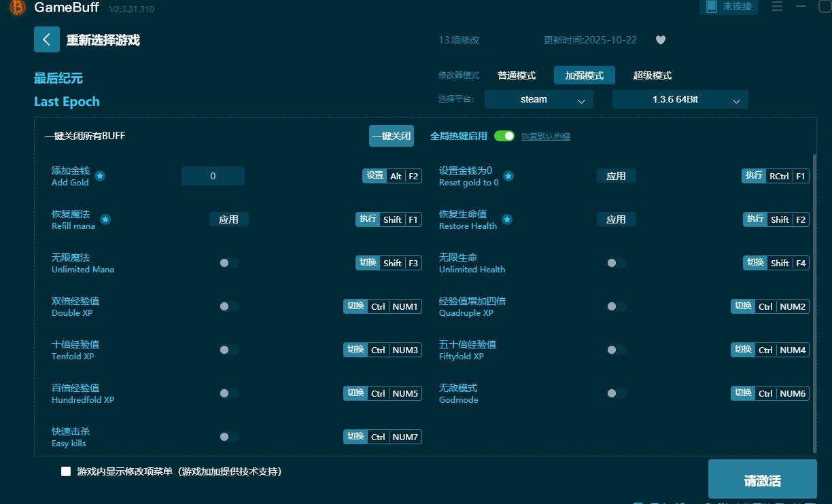Screen dimensions: 832x504
Task: Select 普通模式 trainer mode
Action: 517,75
